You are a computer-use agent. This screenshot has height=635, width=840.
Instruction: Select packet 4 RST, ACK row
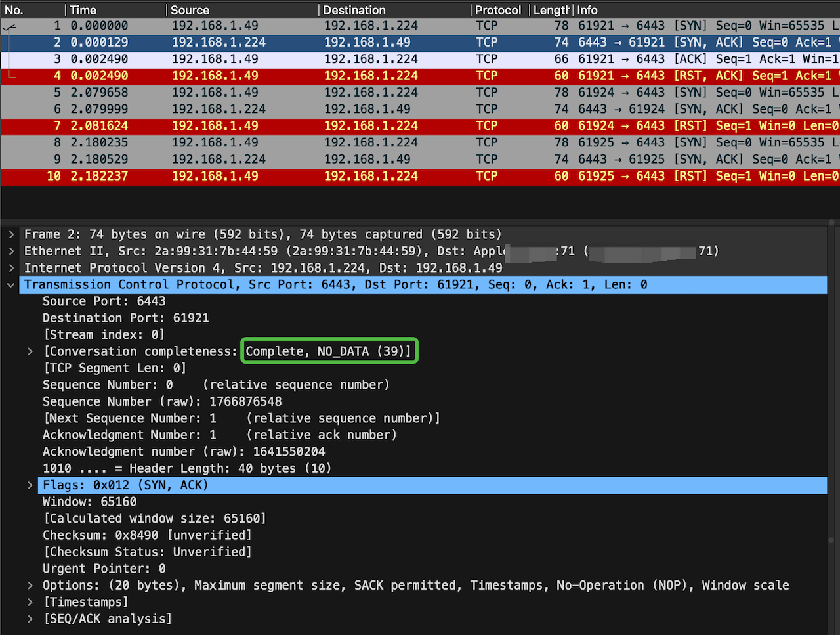(x=420, y=76)
